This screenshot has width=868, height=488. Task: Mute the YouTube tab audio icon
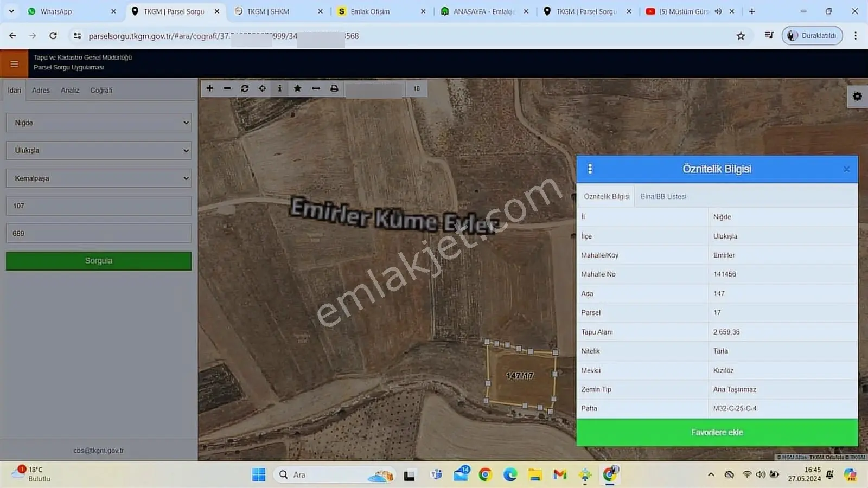pyautogui.click(x=718, y=11)
